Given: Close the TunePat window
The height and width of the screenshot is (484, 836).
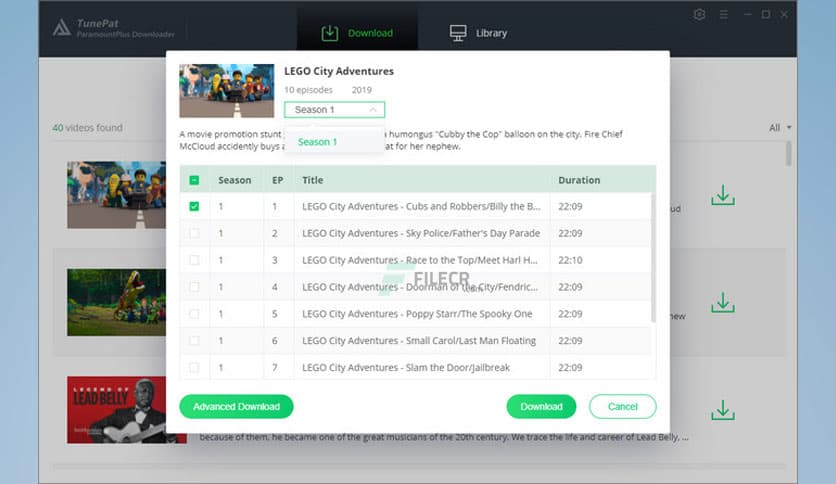Looking at the screenshot, I should (784, 14).
